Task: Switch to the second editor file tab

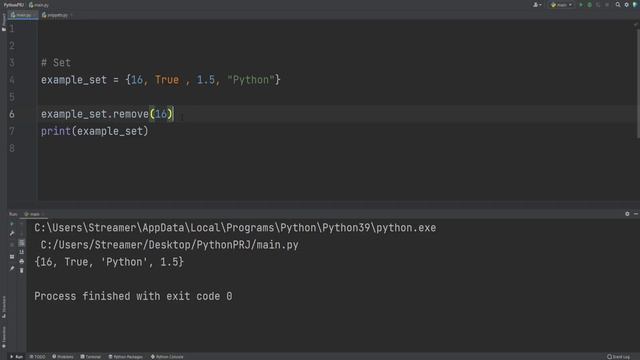Action: click(x=56, y=15)
